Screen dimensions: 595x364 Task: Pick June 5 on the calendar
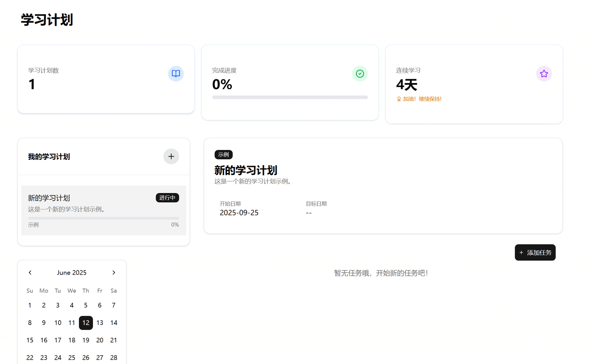(x=86, y=305)
